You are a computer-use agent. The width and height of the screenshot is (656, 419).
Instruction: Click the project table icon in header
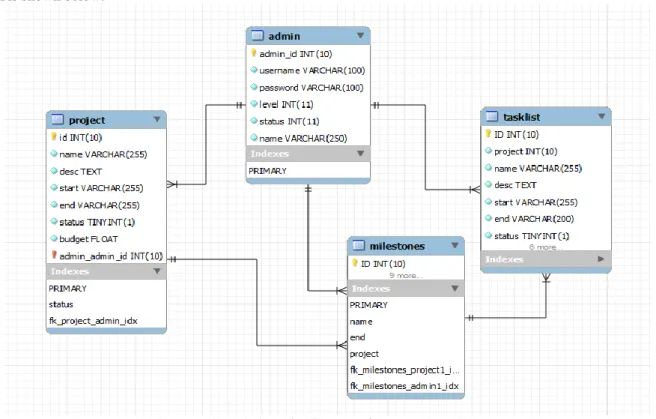click(57, 120)
